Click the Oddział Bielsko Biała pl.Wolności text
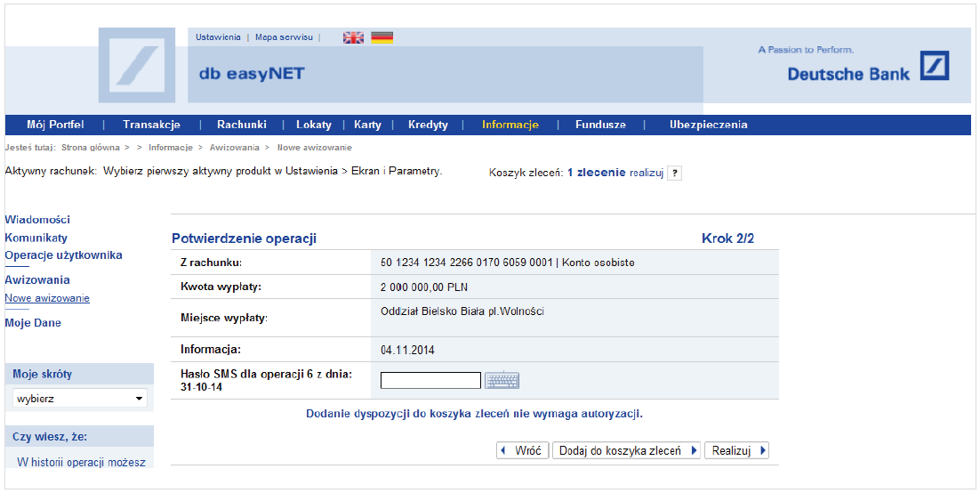980x493 pixels. pos(462,311)
